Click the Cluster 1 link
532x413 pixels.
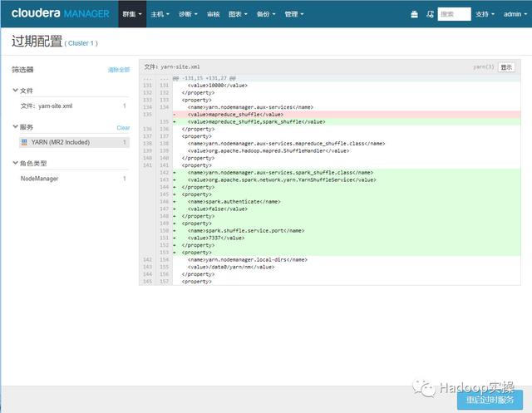point(81,43)
